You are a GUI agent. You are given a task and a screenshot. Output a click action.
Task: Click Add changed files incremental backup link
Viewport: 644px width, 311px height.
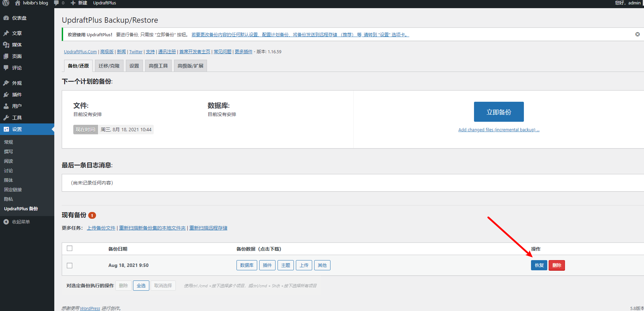pos(498,130)
